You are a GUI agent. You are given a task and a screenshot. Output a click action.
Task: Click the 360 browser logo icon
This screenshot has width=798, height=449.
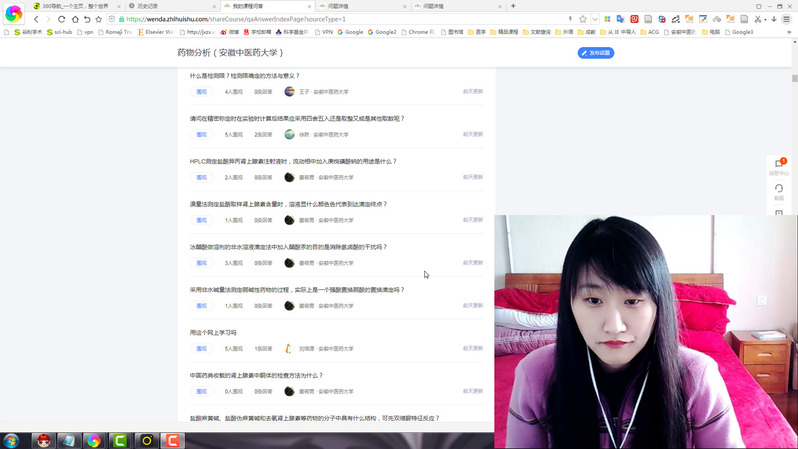pyautogui.click(x=13, y=14)
